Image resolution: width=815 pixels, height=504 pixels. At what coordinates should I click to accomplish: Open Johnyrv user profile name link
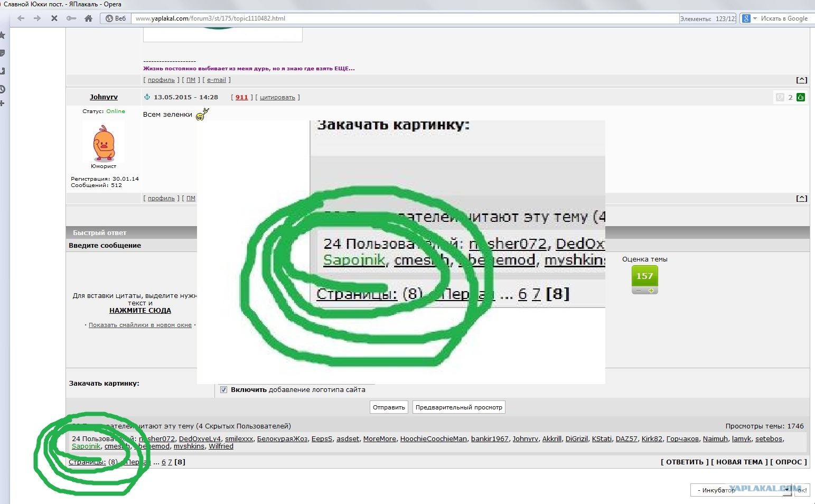point(104,97)
